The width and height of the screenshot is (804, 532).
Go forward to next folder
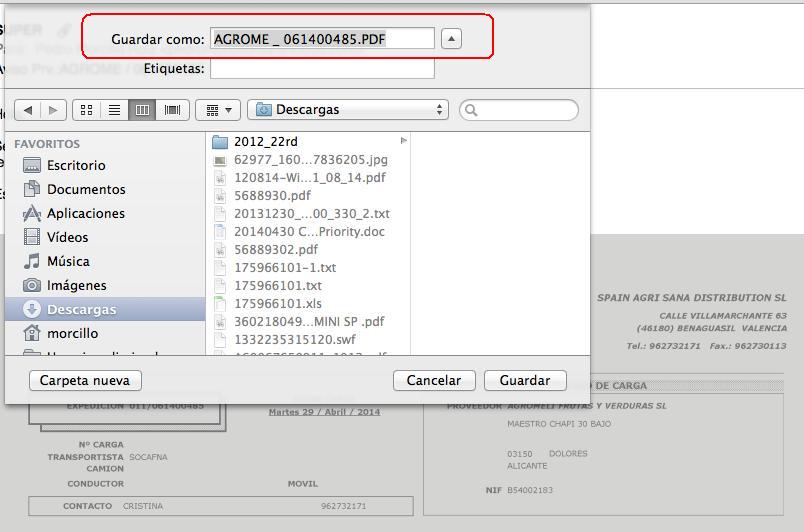tap(53, 110)
